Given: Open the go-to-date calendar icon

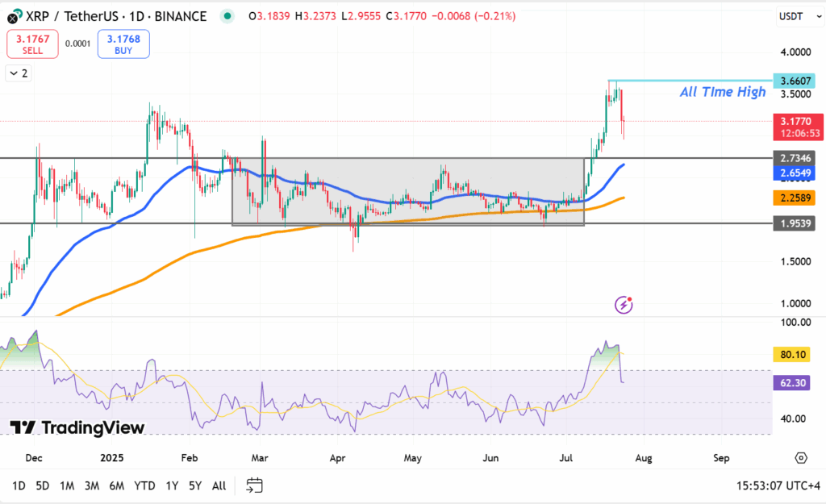Looking at the screenshot, I should [254, 485].
